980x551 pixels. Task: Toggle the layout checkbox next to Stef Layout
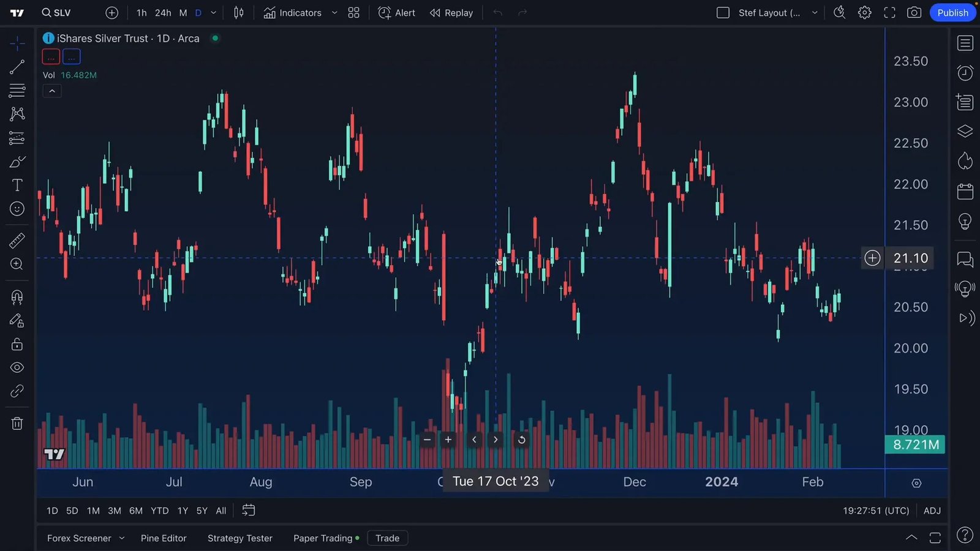[x=723, y=13]
